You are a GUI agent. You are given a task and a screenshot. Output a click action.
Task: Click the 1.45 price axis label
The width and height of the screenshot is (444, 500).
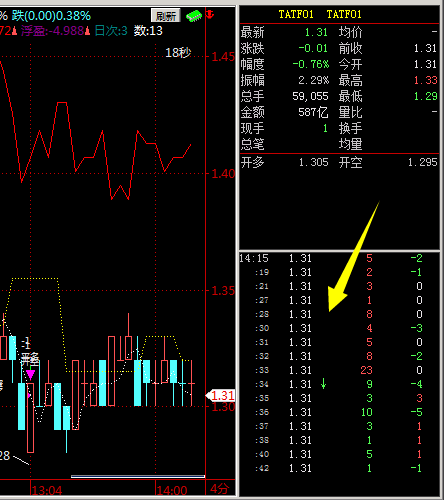tap(223, 57)
